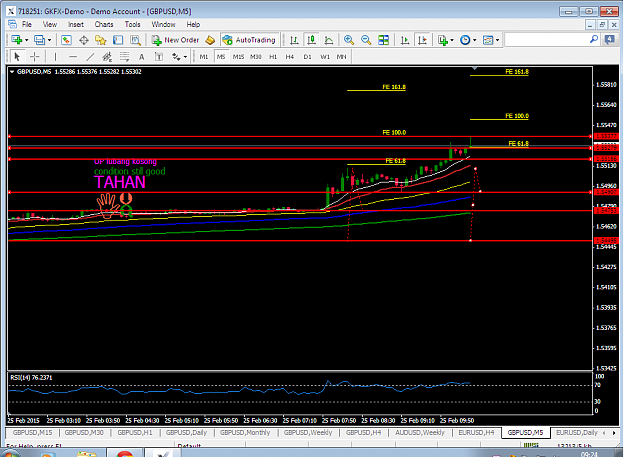Click the Zoom In magnifier
The image size is (625, 457).
pyautogui.click(x=349, y=40)
